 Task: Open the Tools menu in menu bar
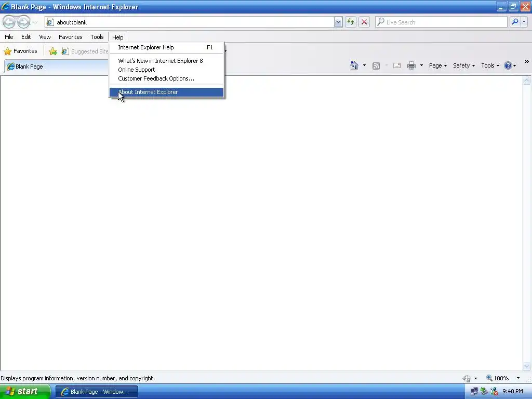tap(97, 37)
